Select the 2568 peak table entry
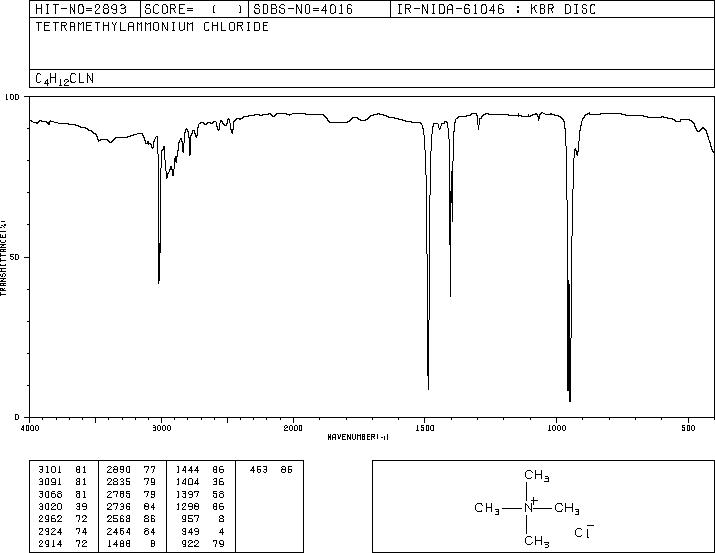The height and width of the screenshot is (553, 715). click(131, 519)
